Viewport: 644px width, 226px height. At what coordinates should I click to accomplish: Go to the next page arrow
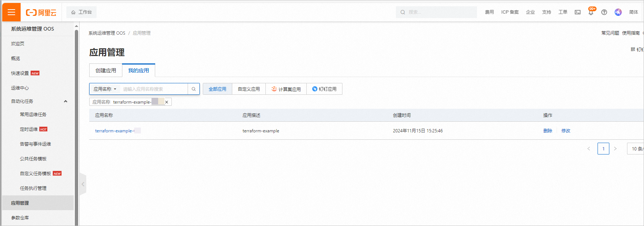615,149
